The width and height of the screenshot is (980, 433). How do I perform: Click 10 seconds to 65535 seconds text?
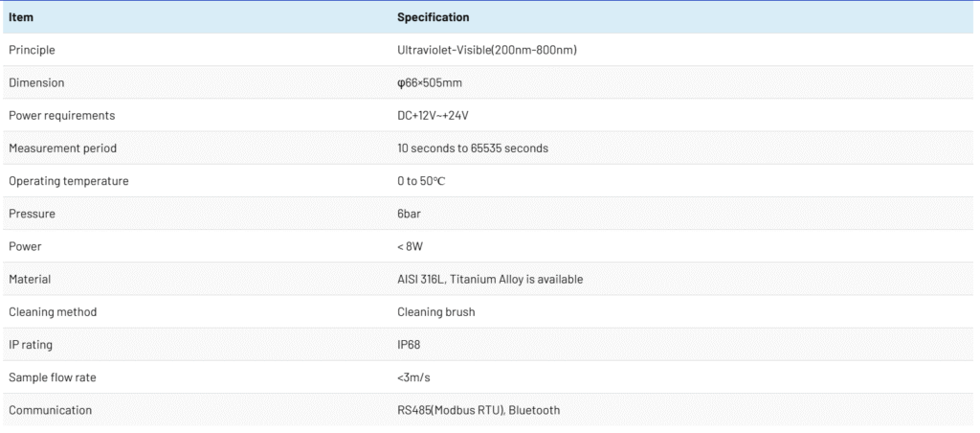[x=473, y=148]
